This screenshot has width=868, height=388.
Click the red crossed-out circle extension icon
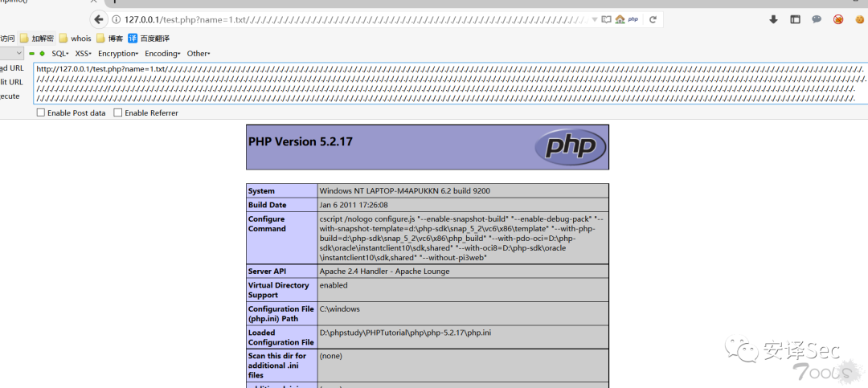(838, 19)
